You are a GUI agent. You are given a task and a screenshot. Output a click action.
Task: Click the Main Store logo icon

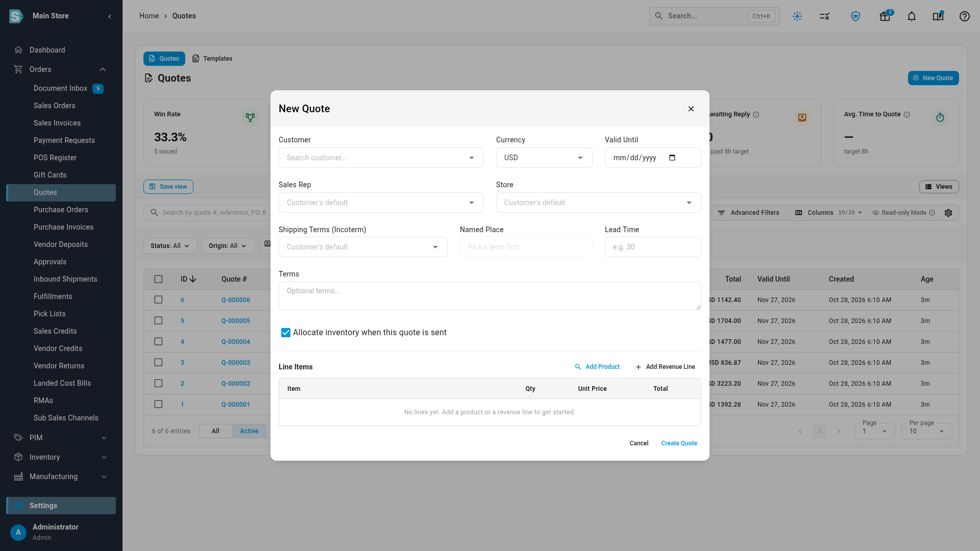pyautogui.click(x=16, y=16)
